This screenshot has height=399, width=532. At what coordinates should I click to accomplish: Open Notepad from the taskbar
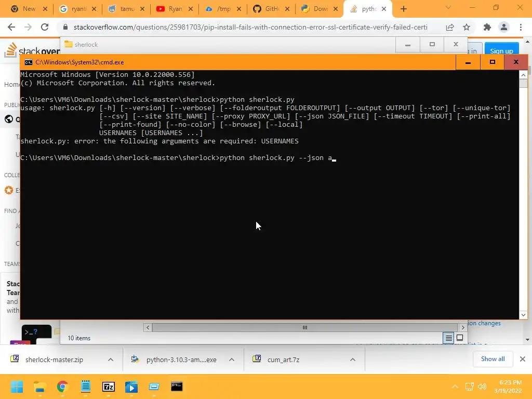point(86,387)
